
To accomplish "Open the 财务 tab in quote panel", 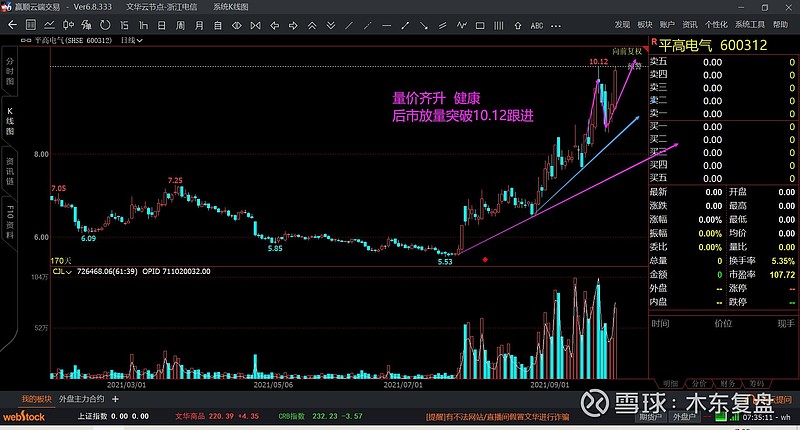I will click(x=728, y=384).
